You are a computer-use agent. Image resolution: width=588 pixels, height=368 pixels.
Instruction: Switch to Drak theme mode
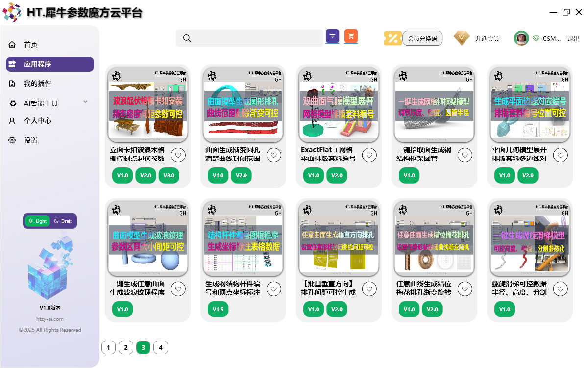[62, 221]
